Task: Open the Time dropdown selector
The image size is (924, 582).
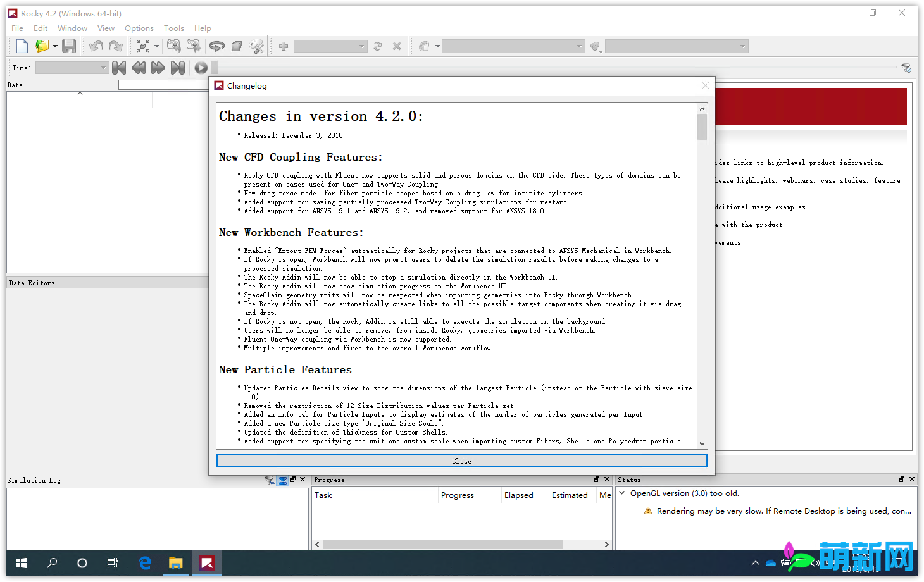Action: coord(103,67)
